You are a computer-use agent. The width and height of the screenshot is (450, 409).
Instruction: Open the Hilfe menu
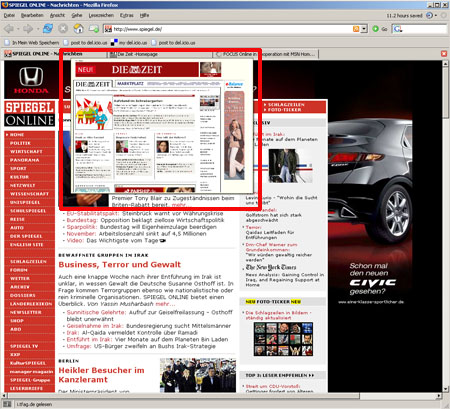click(144, 15)
